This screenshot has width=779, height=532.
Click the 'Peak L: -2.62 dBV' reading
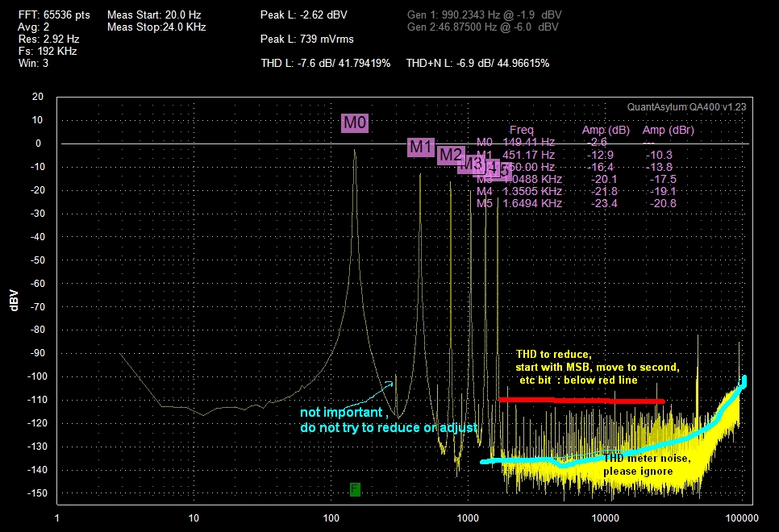pos(303,15)
